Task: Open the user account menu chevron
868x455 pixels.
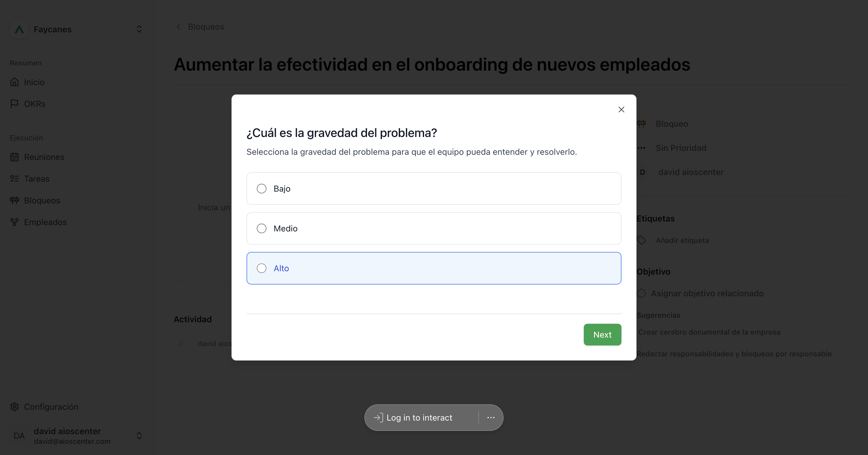Action: [x=139, y=436]
